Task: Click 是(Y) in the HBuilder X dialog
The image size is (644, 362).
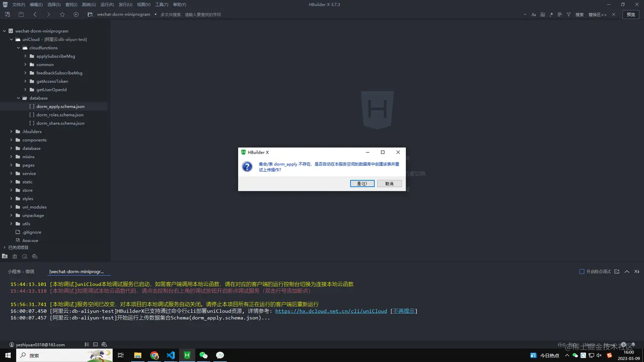Action: (362, 183)
